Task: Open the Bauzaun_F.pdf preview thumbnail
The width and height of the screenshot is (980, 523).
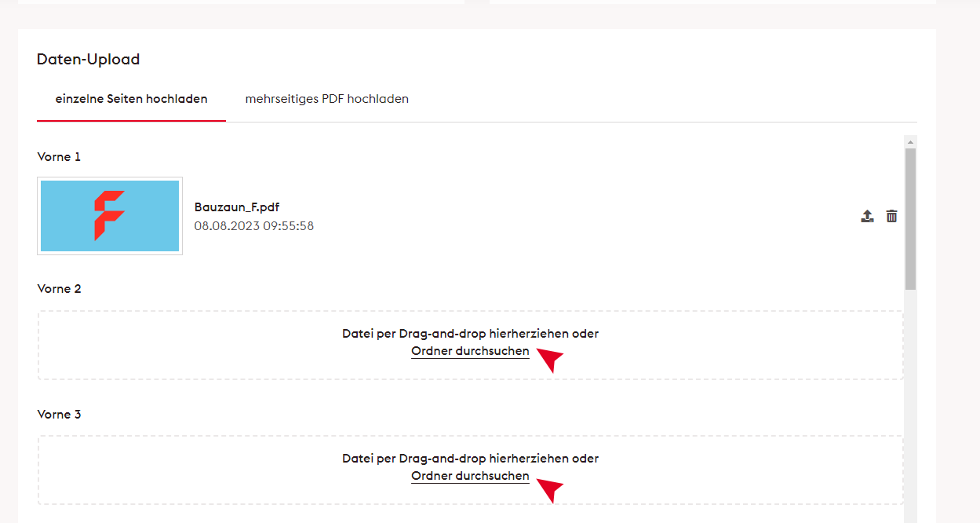Action: click(110, 216)
